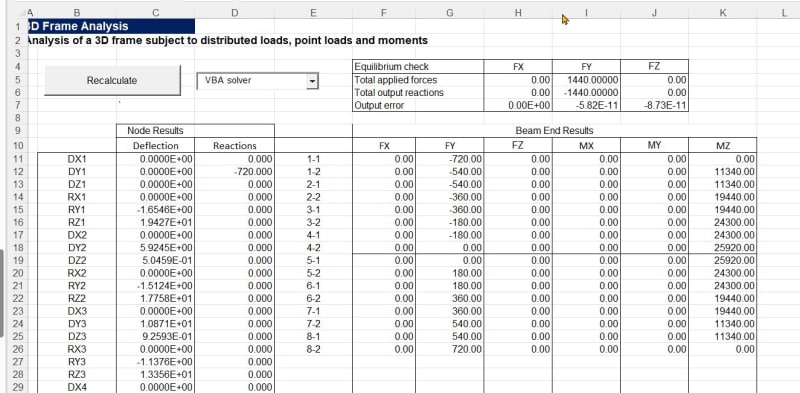Screen dimensions: 800x393
Task: Select the -8.73E-11 error cell
Action: click(655, 106)
